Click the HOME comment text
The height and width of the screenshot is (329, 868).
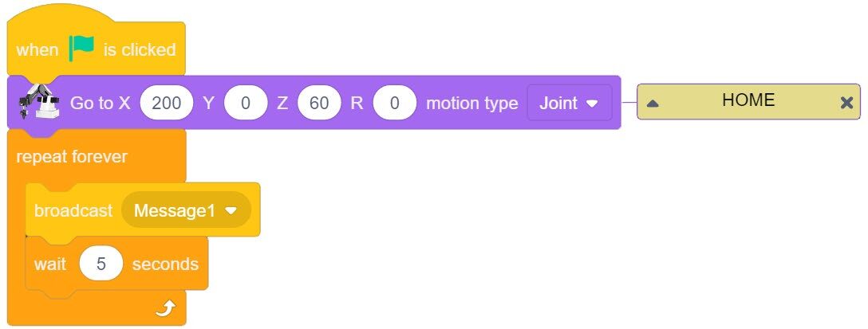[x=748, y=100]
